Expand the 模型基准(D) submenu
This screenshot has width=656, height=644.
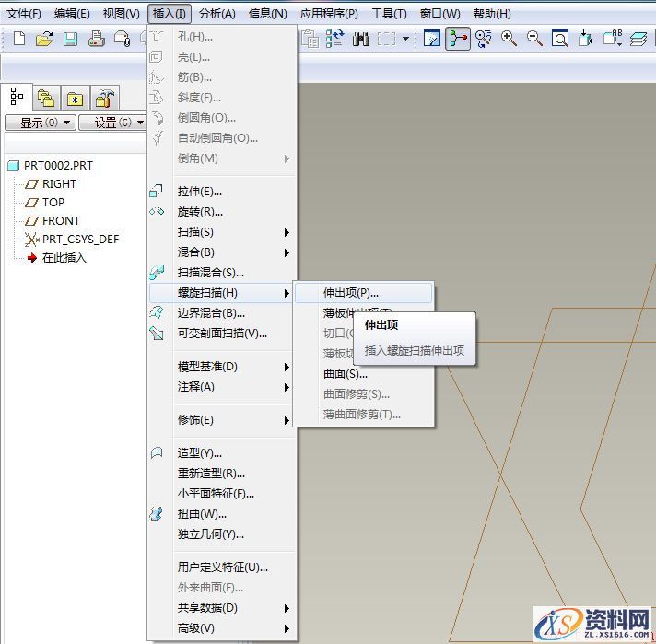tap(222, 367)
